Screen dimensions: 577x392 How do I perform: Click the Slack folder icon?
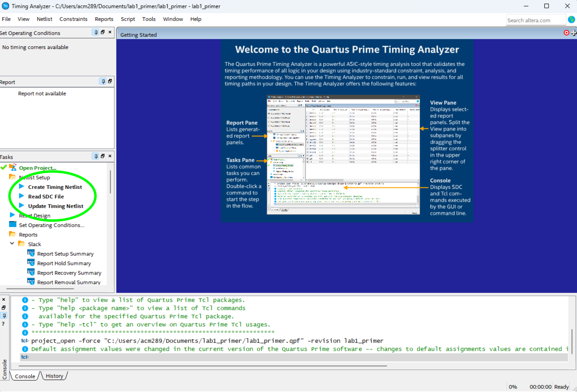22,244
